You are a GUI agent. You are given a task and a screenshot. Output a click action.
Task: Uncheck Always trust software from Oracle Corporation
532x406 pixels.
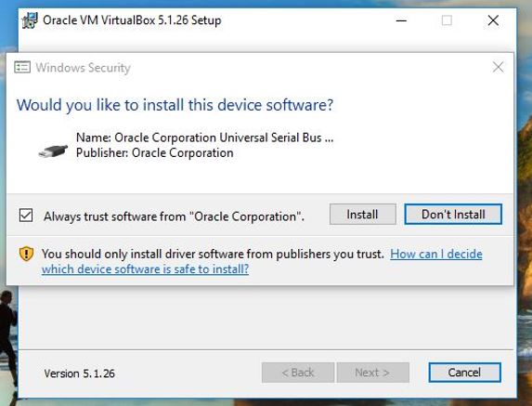pyautogui.click(x=26, y=216)
